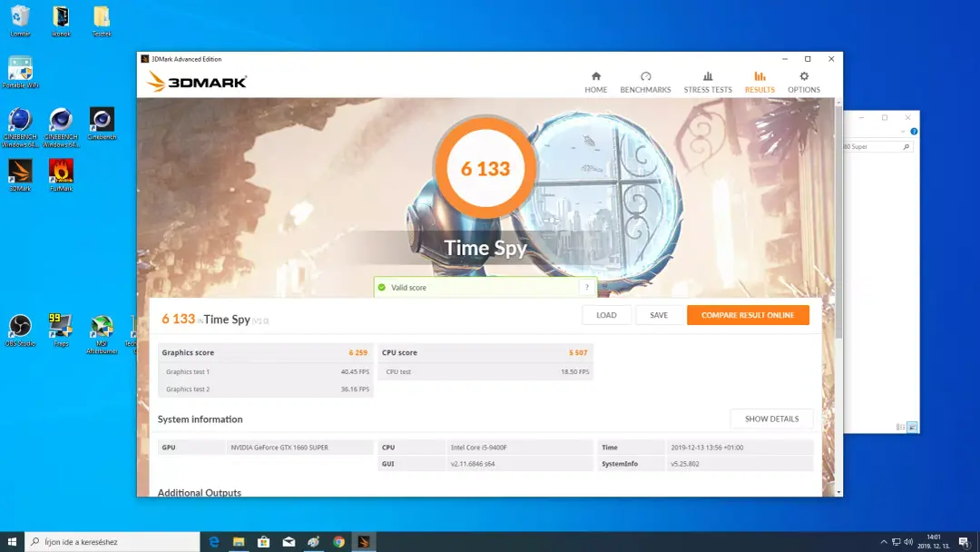Open the Options gear icon

804,76
